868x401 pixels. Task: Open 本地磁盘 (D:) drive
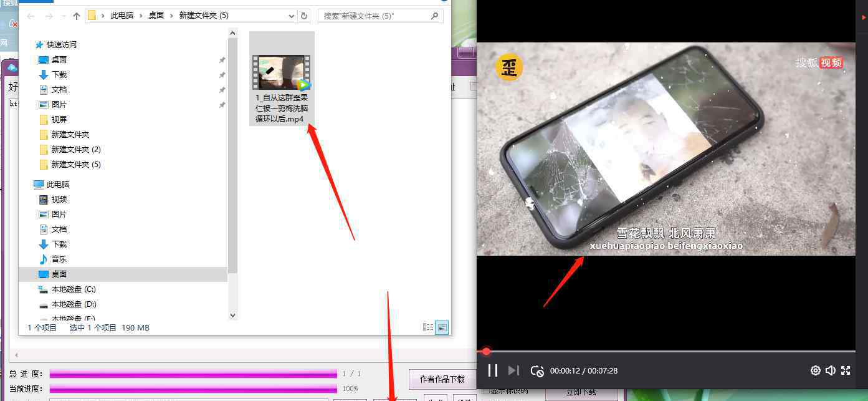(73, 304)
